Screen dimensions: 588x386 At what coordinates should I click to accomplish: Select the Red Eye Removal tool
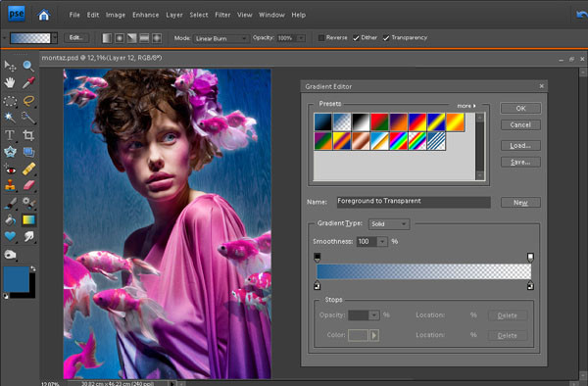10,169
